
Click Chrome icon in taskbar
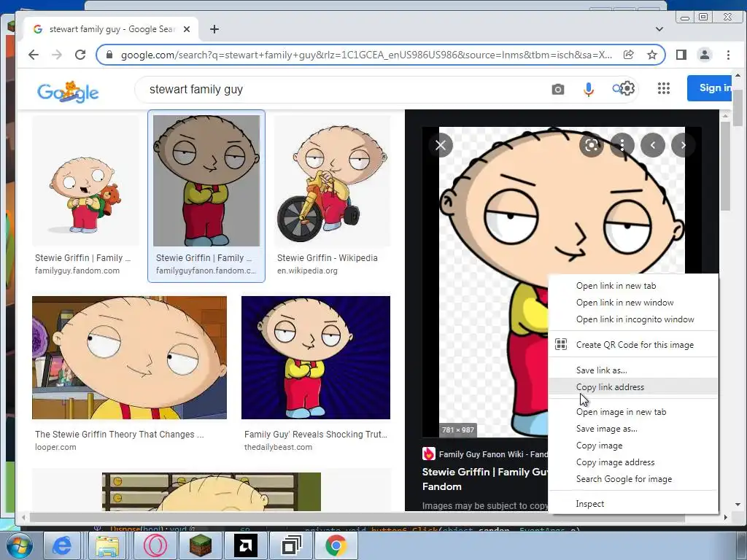pos(336,545)
